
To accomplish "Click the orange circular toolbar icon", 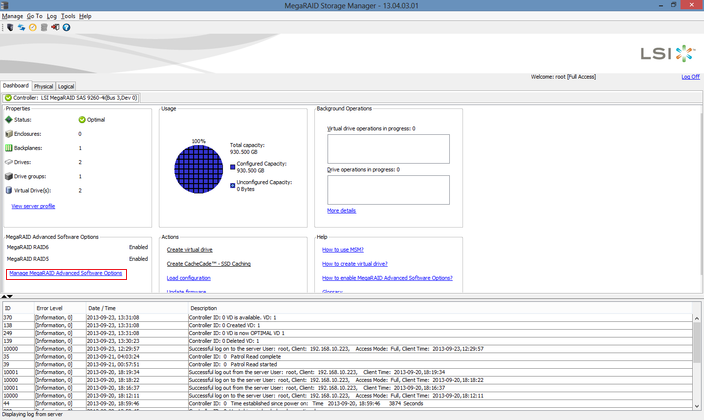I will (32, 27).
